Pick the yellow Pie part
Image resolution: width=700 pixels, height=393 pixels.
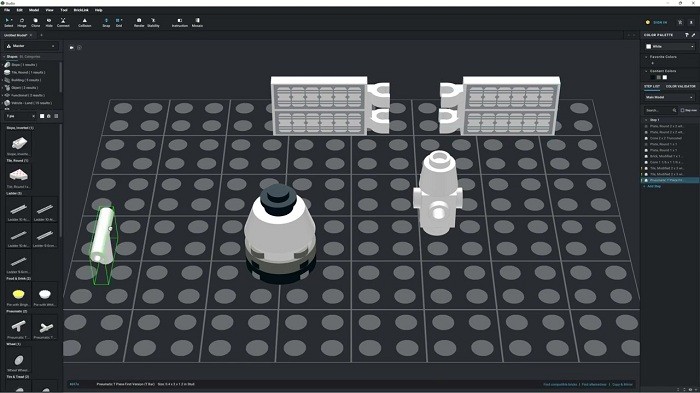(x=19, y=294)
